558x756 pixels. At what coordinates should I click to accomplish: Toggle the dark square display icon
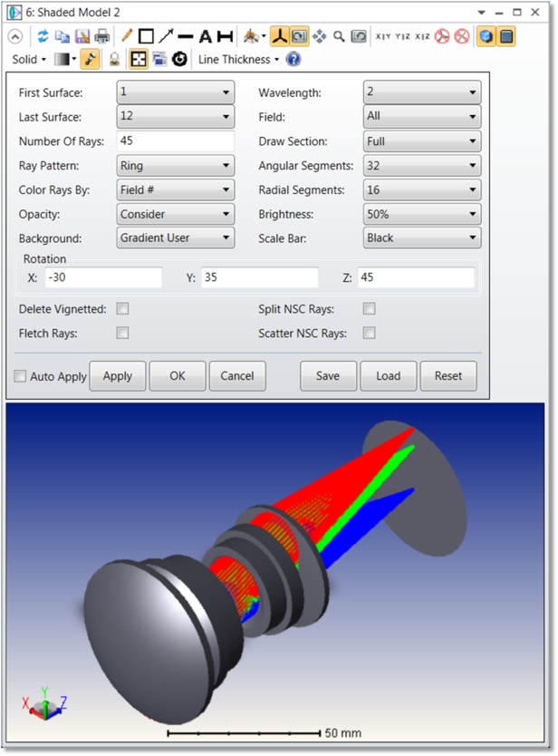[x=506, y=36]
